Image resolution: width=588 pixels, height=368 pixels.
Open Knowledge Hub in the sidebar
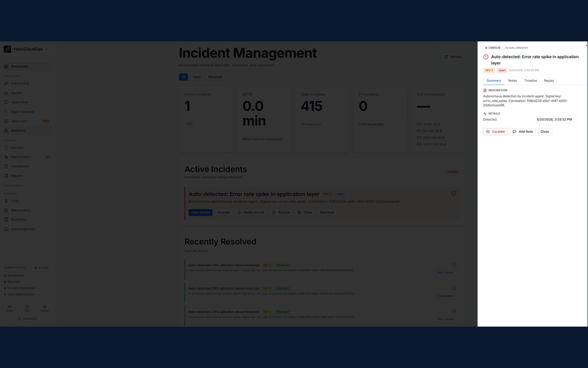[x=27, y=229]
